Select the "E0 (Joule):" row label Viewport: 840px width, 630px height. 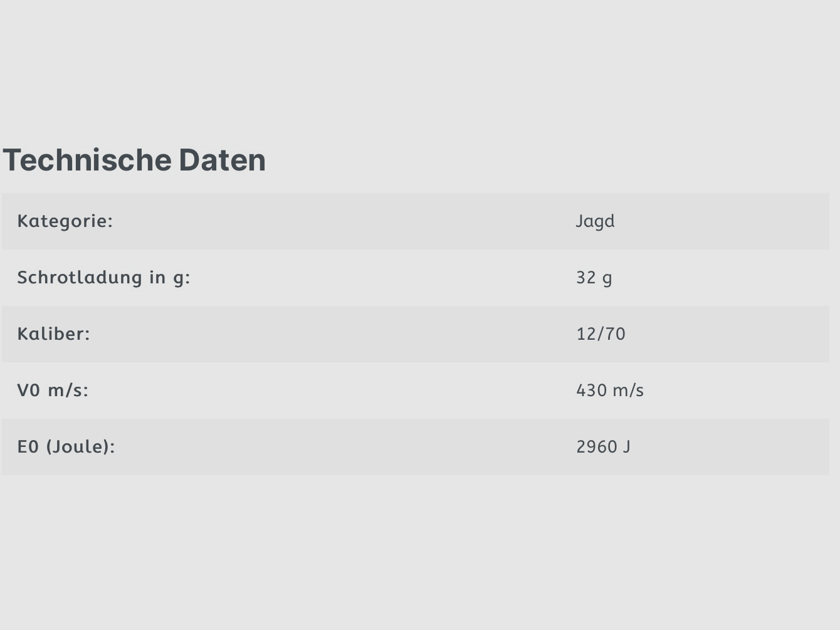click(66, 447)
